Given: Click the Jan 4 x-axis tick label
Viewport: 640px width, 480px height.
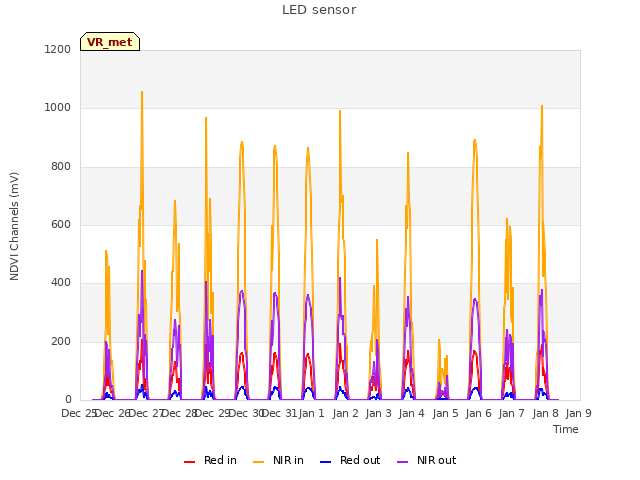Looking at the screenshot, I should (x=412, y=413).
